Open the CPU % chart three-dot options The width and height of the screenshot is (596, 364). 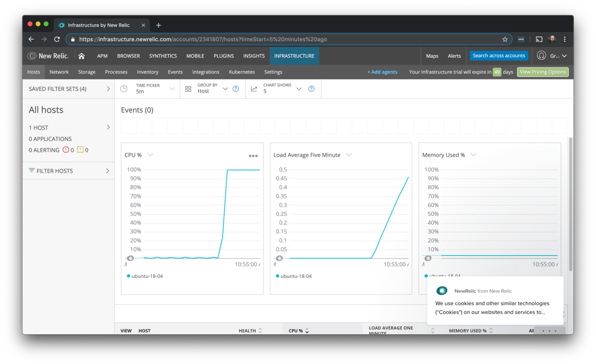[253, 156]
